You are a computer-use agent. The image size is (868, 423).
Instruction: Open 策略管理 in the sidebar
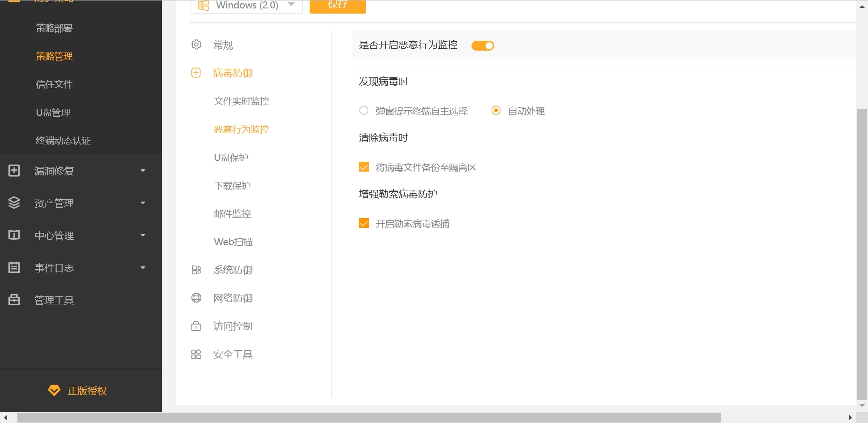pyautogui.click(x=54, y=56)
